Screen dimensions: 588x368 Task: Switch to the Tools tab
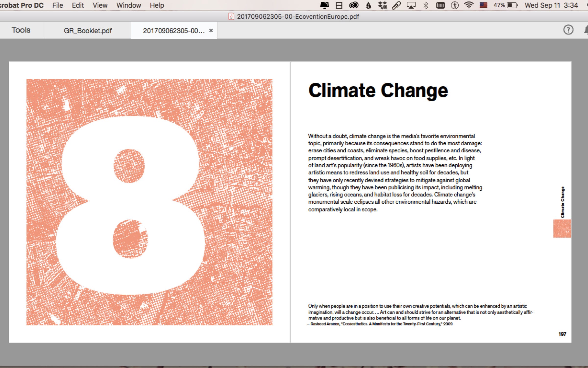tap(21, 30)
